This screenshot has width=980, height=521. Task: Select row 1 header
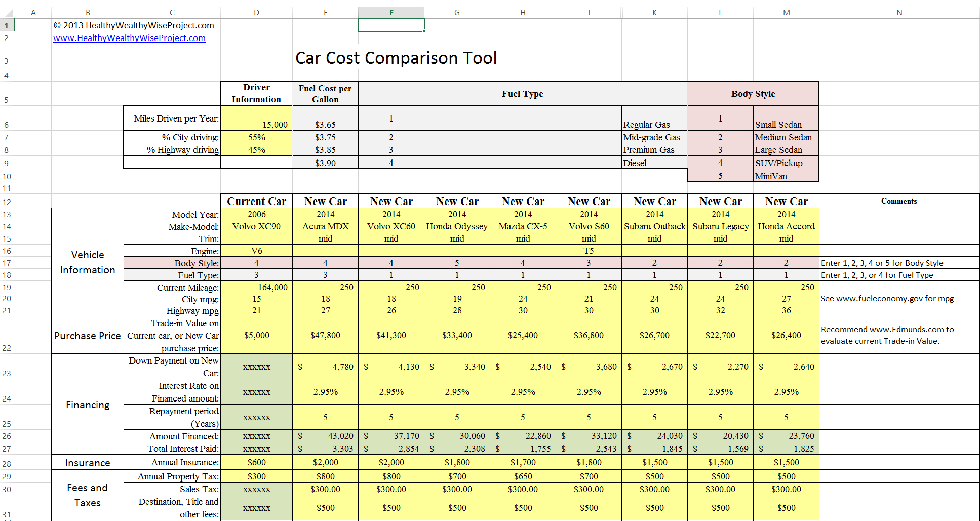pyautogui.click(x=6, y=25)
